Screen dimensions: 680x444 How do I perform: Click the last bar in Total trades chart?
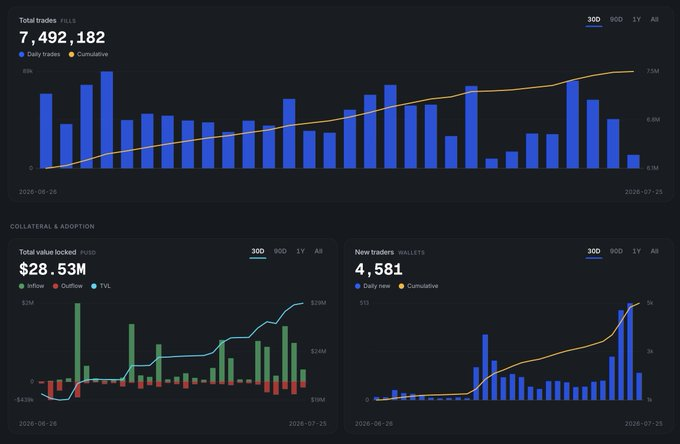(633, 162)
